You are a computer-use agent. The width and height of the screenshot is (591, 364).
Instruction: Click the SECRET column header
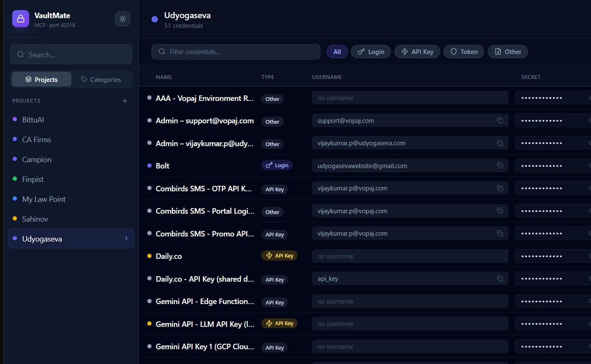point(531,77)
